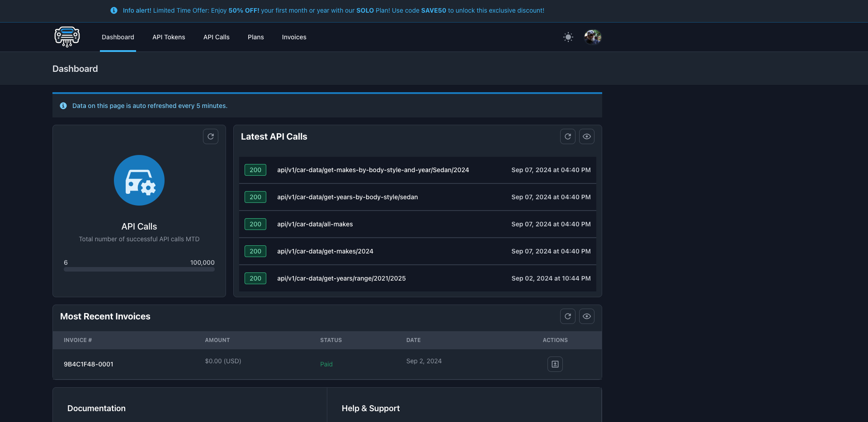Image resolution: width=868 pixels, height=422 pixels.
Task: Open the user profile avatar menu
Action: [x=593, y=37]
